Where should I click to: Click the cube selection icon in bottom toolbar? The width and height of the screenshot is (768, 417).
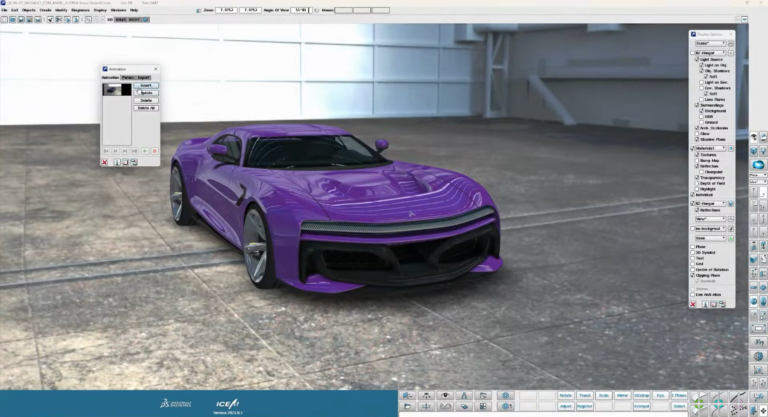[407, 395]
